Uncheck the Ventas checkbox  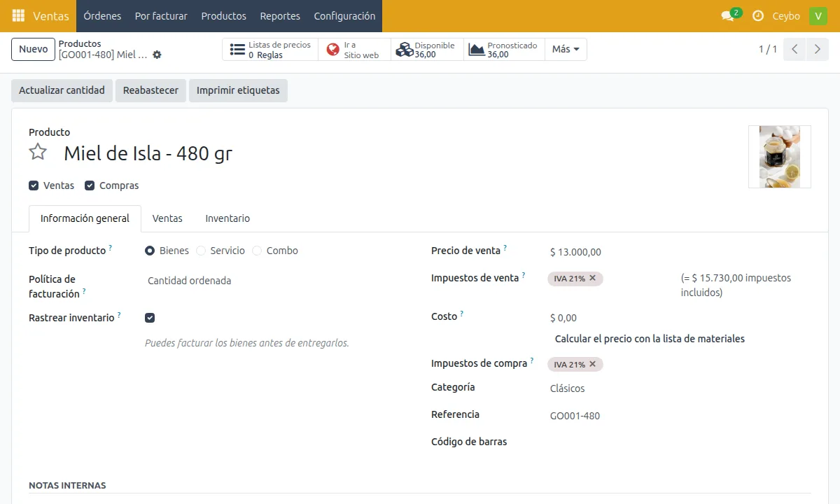click(x=34, y=185)
